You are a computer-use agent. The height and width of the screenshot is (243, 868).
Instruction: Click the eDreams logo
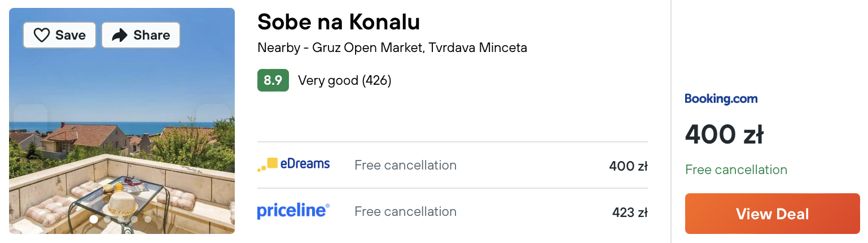pos(293,164)
